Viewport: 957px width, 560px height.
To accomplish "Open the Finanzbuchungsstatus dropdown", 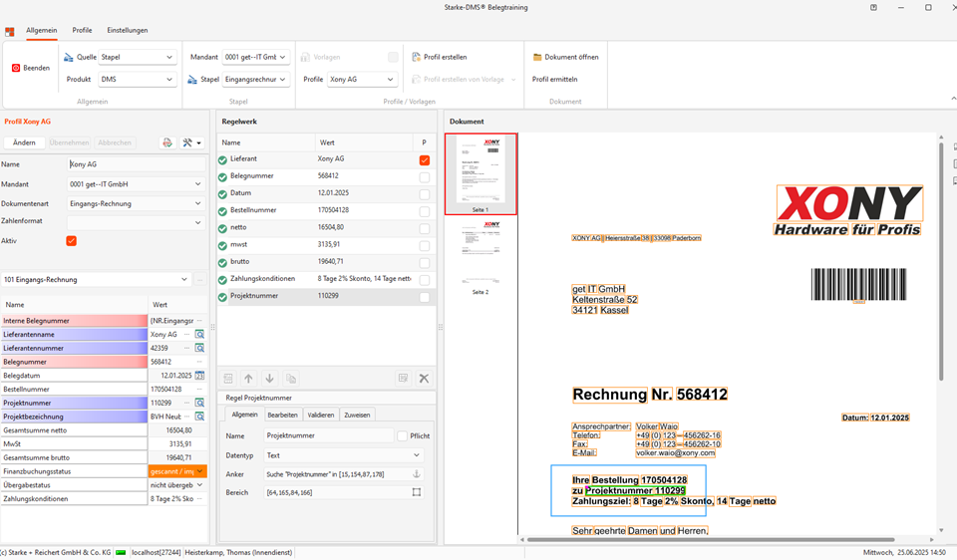I will 177,471.
